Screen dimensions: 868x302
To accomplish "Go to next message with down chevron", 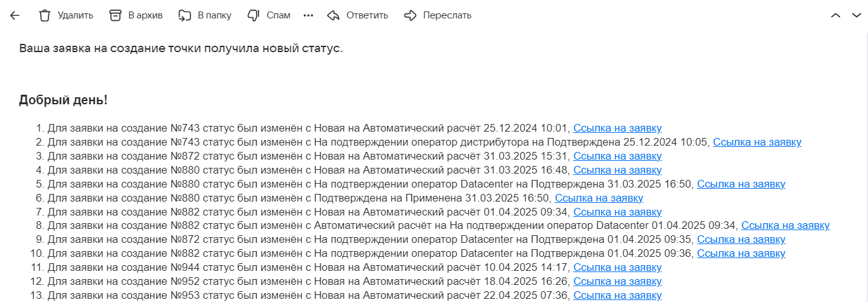I will pos(856,15).
